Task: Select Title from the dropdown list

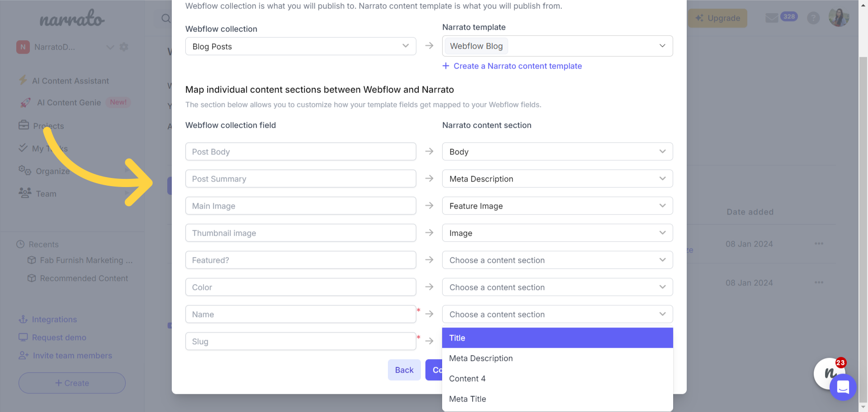Action: [x=557, y=338]
